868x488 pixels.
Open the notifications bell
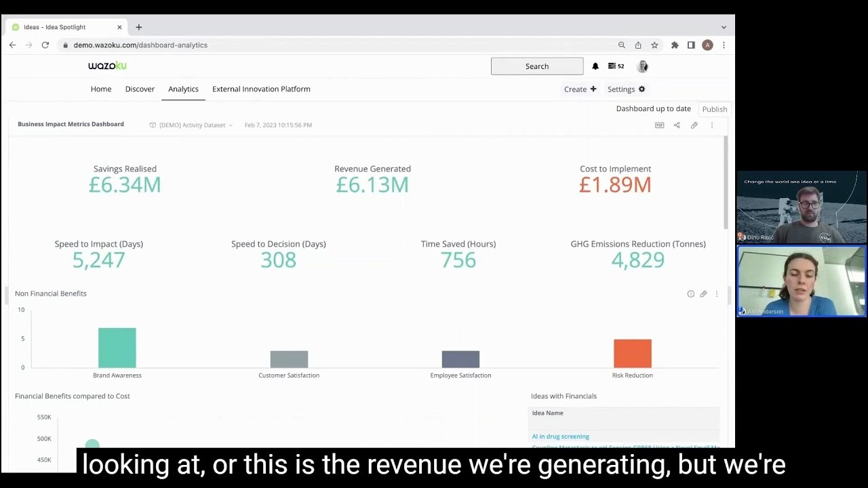[x=595, y=66]
